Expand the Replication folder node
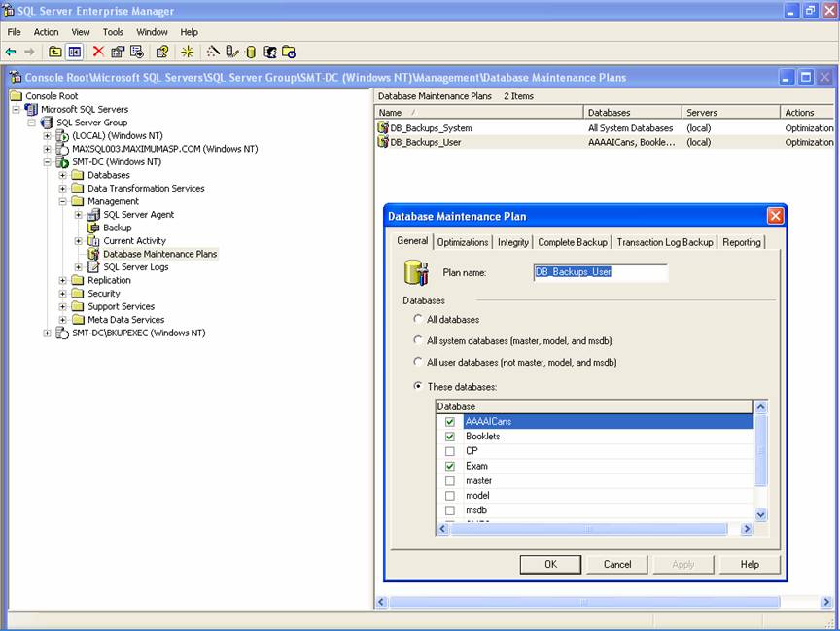The width and height of the screenshot is (840, 631). [x=62, y=280]
